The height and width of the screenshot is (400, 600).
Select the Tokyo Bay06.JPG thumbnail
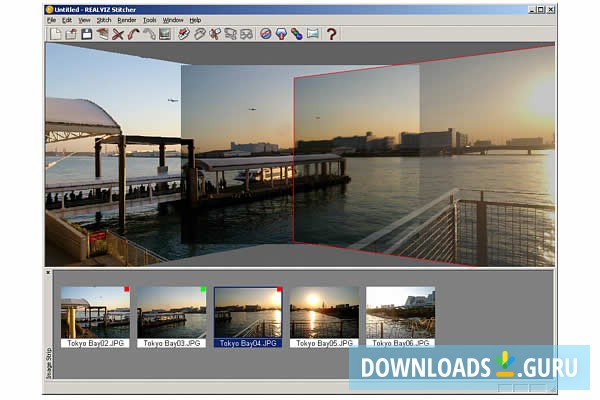coord(400,312)
